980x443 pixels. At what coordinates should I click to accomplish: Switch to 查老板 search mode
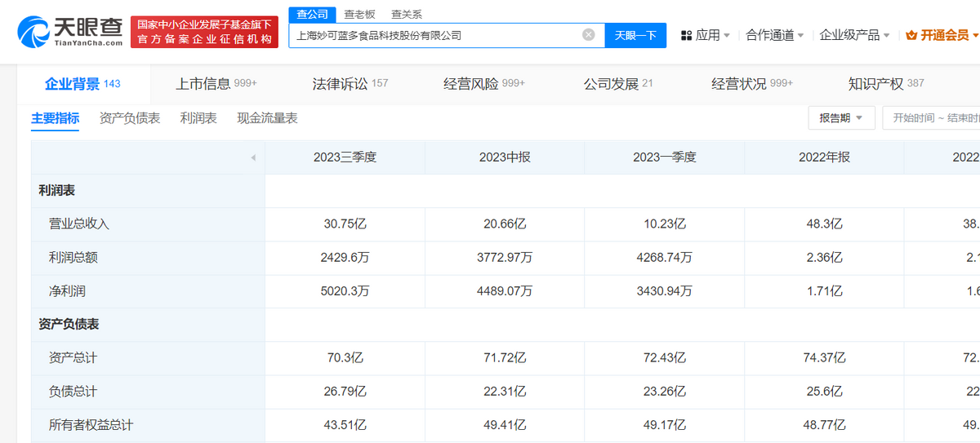(359, 14)
